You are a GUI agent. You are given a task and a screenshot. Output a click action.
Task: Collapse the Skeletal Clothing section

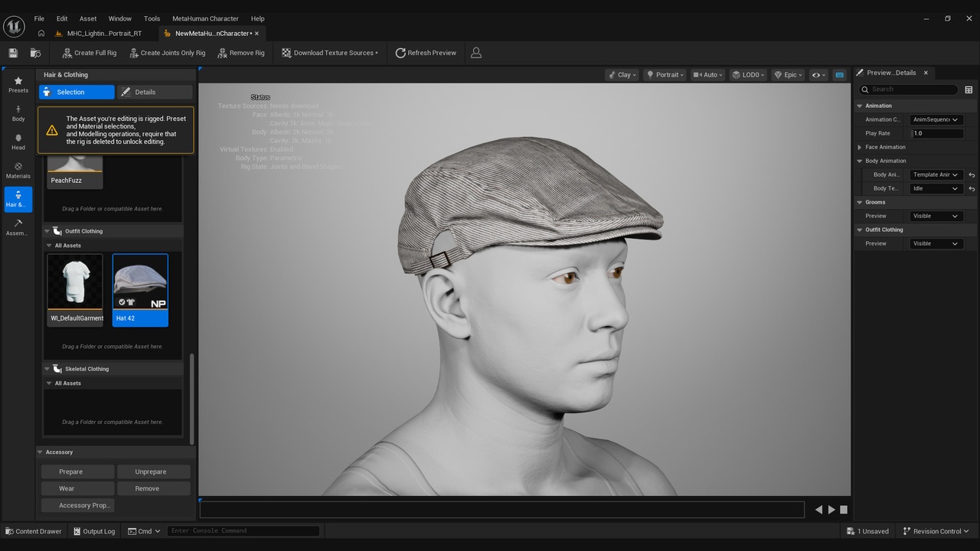point(47,369)
